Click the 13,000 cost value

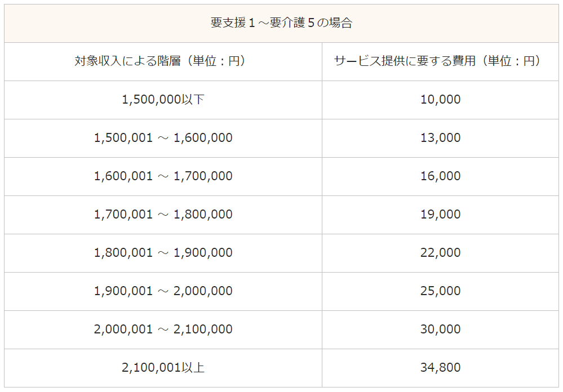click(x=440, y=138)
